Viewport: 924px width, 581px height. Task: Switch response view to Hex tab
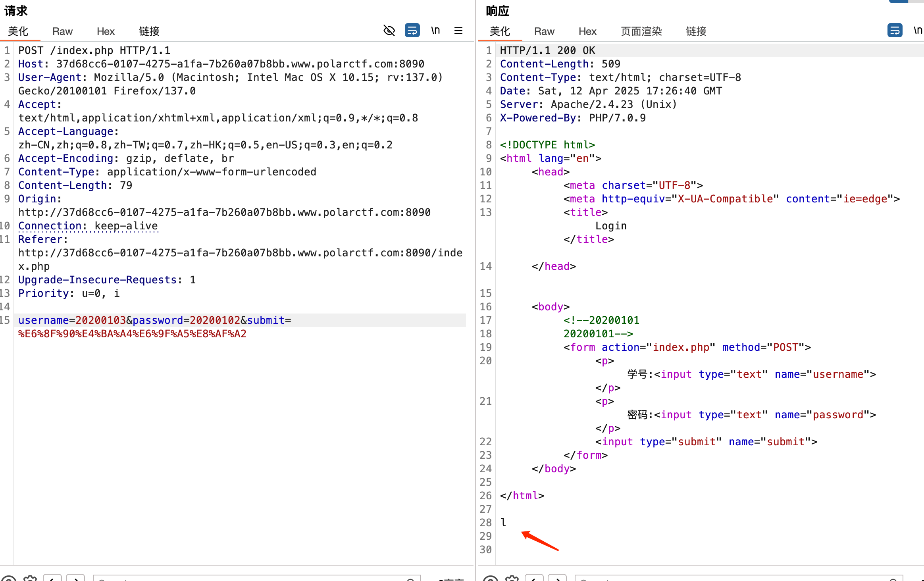click(587, 31)
